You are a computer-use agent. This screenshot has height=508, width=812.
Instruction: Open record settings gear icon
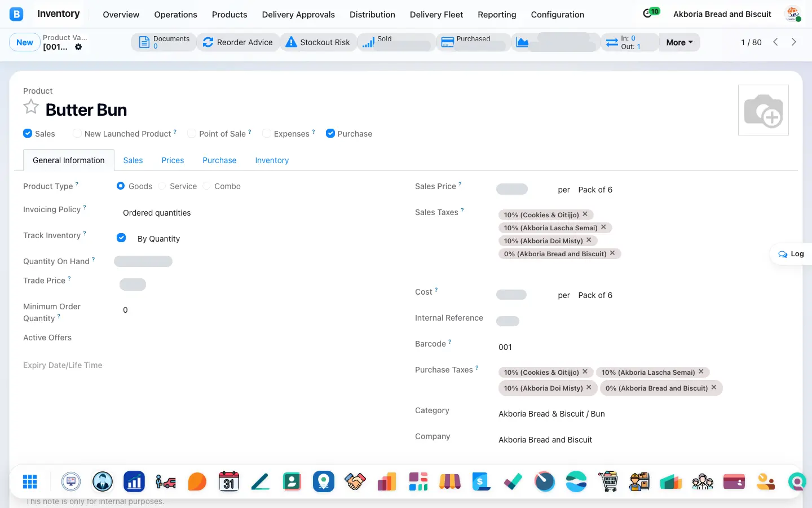78,47
